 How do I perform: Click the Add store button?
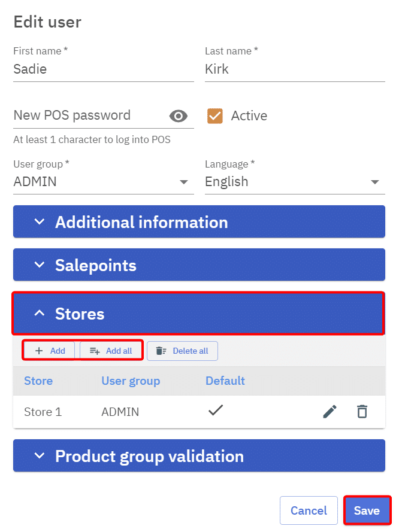50,351
